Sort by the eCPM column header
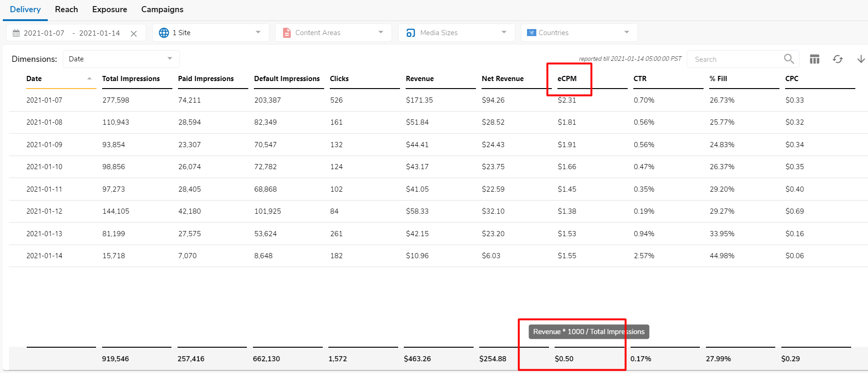868x373 pixels. tap(567, 79)
